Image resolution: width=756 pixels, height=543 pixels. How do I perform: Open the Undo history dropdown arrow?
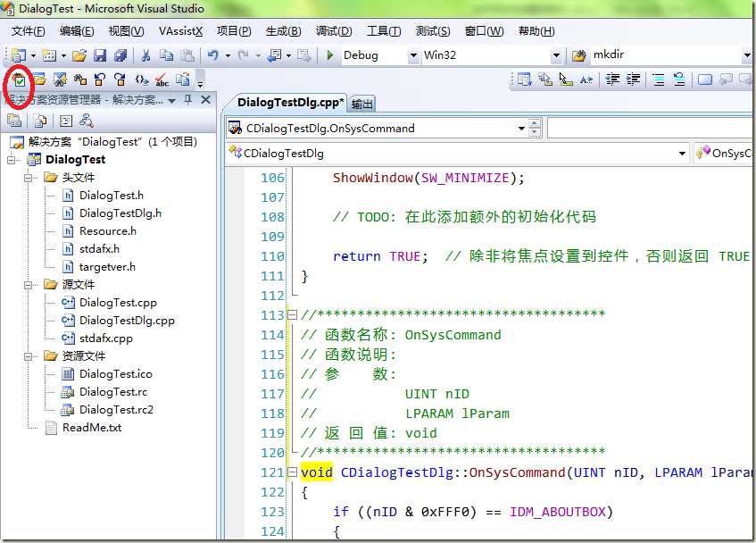(228, 56)
